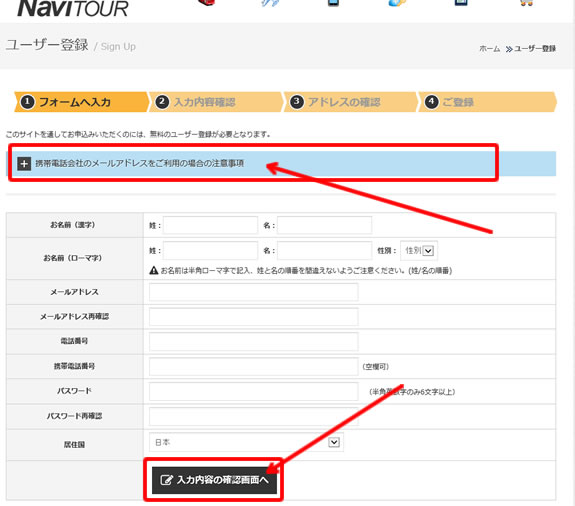Click step 1 フォームへ入力 tab
The image size is (575, 506).
point(82,102)
